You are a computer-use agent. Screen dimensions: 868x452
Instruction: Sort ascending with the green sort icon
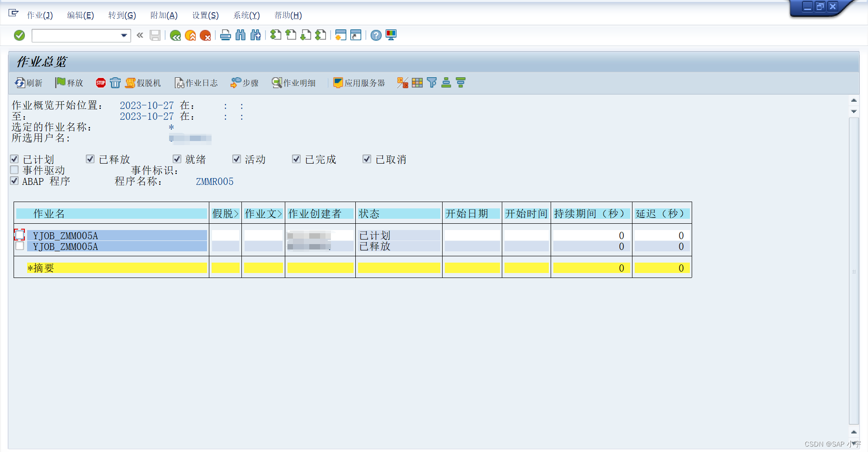pyautogui.click(x=446, y=83)
